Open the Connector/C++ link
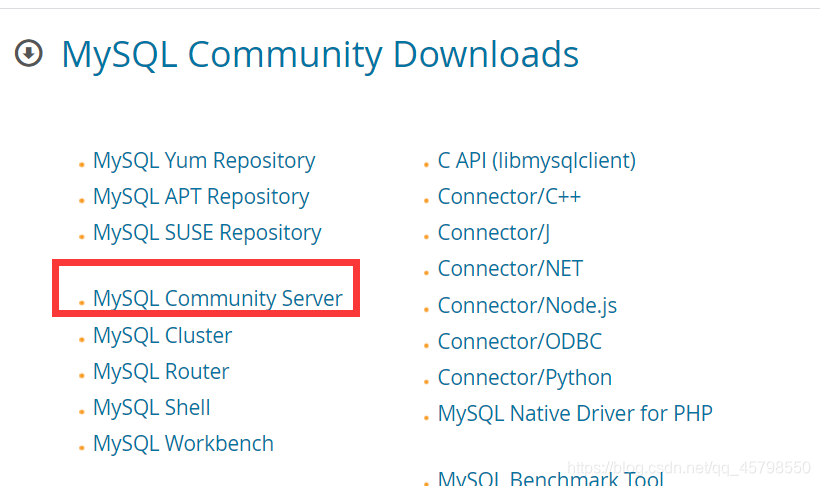 (509, 197)
